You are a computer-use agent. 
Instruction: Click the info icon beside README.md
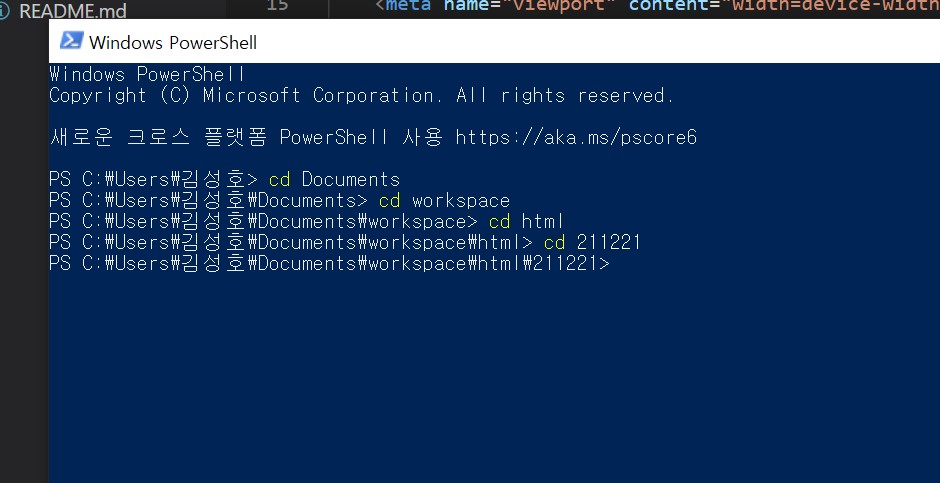click(x=4, y=12)
